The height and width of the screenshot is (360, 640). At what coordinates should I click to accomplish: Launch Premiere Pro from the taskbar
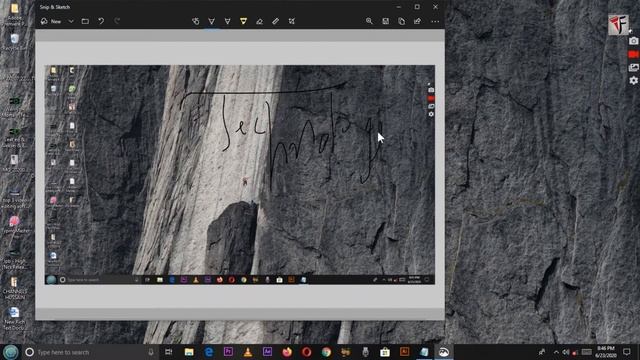coord(228,352)
